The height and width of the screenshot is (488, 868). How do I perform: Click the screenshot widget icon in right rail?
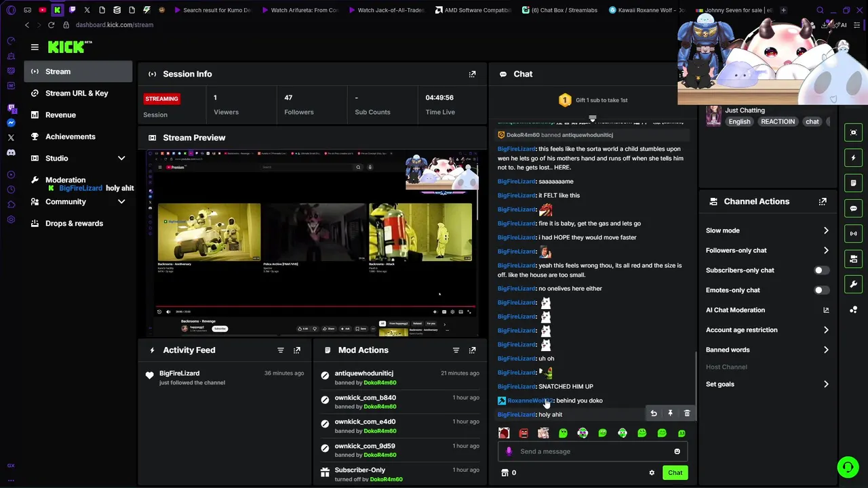[x=854, y=133]
